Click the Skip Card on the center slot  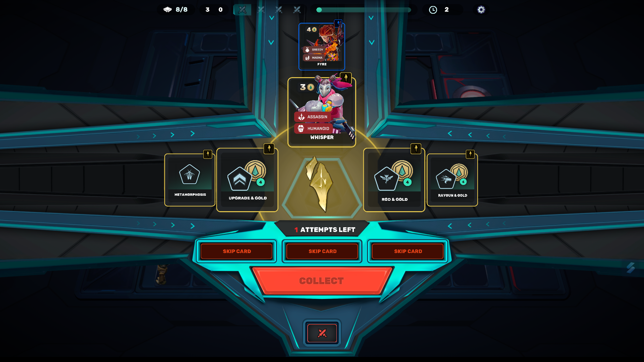pyautogui.click(x=322, y=251)
